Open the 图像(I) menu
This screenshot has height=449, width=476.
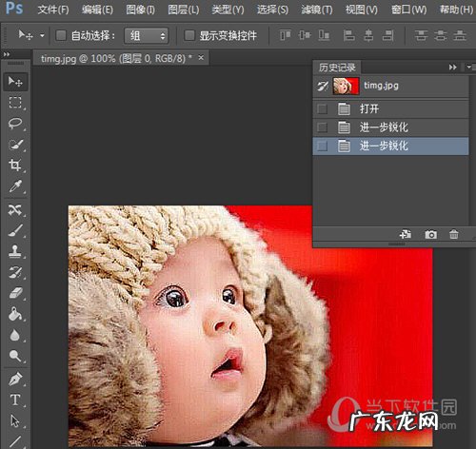click(x=140, y=10)
